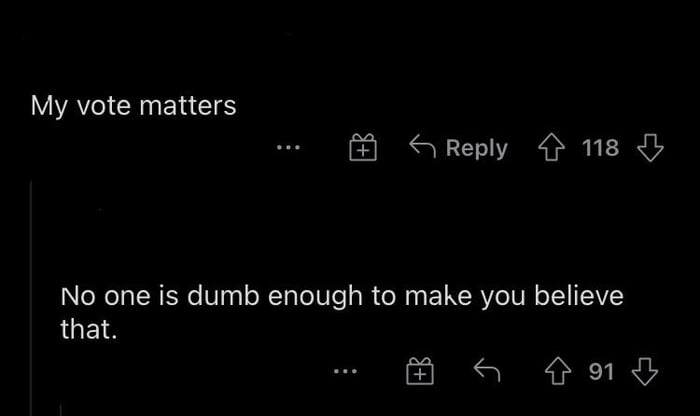Give an award to "My vote matters" comment

[x=362, y=149]
